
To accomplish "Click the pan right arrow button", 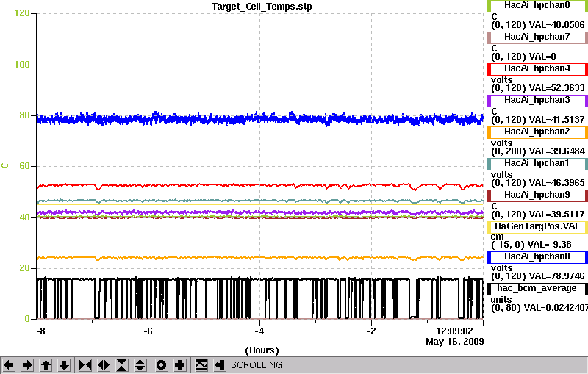I will (27, 365).
